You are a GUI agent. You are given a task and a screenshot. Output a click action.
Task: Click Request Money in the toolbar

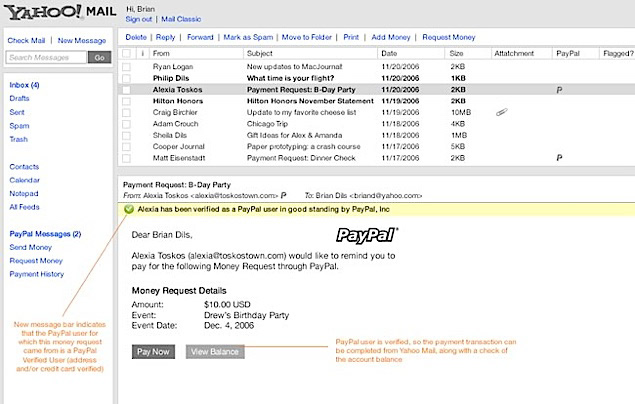[449, 37]
